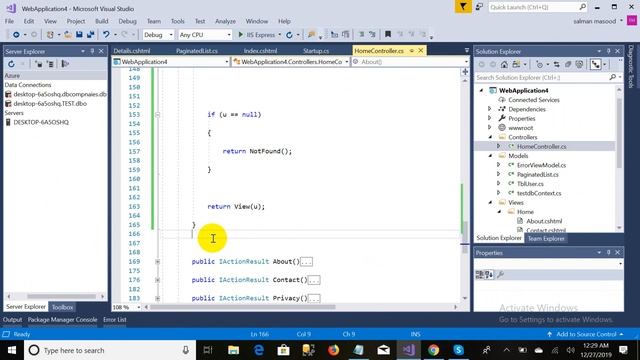This screenshot has width=640, height=360.
Task: Switch to the Startup.cs tab
Action: click(316, 51)
